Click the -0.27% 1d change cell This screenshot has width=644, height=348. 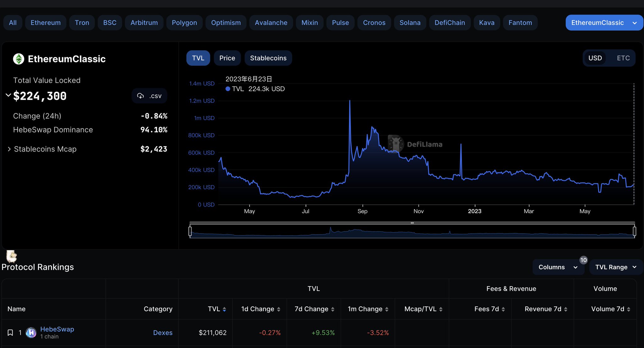pyautogui.click(x=270, y=333)
